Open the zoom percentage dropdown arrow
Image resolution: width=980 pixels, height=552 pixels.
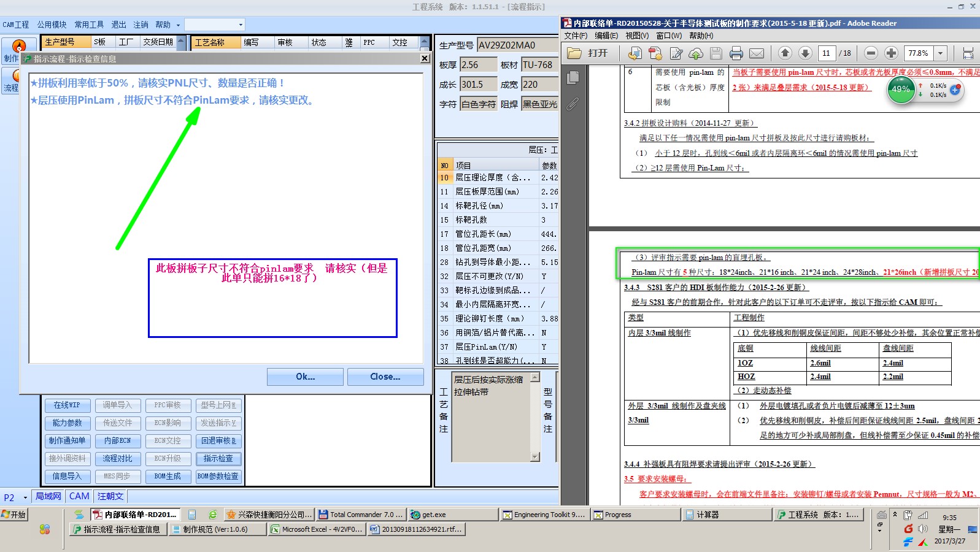[940, 53]
